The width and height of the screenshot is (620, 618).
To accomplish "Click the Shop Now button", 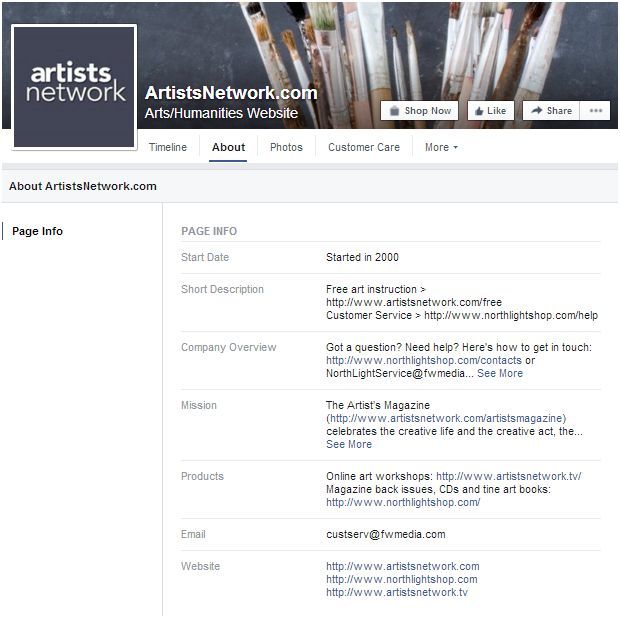I will point(419,111).
